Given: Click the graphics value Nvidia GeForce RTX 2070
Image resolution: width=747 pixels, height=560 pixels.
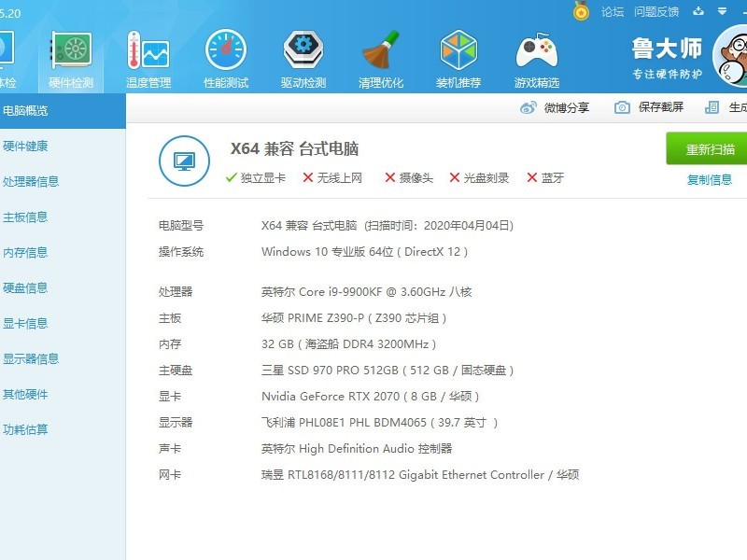Looking at the screenshot, I should tap(370, 396).
